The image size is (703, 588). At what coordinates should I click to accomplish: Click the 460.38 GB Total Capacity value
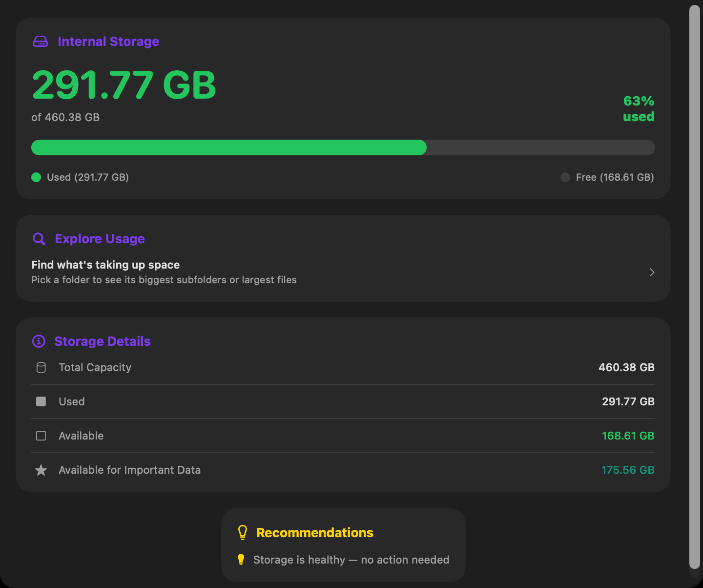click(627, 367)
